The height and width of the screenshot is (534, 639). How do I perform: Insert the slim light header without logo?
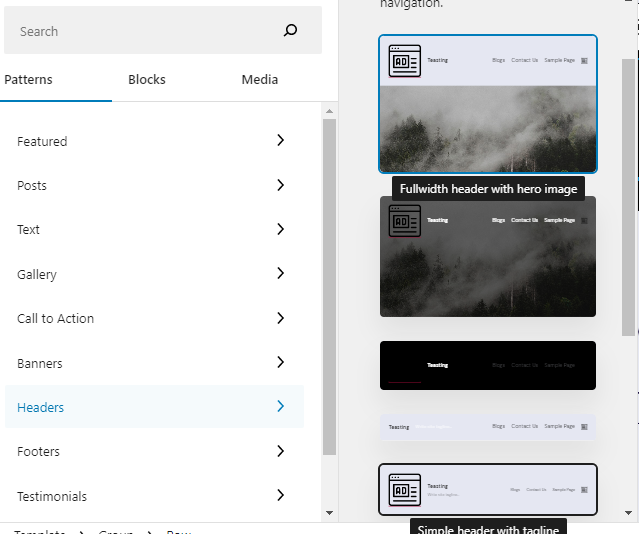[488, 427]
